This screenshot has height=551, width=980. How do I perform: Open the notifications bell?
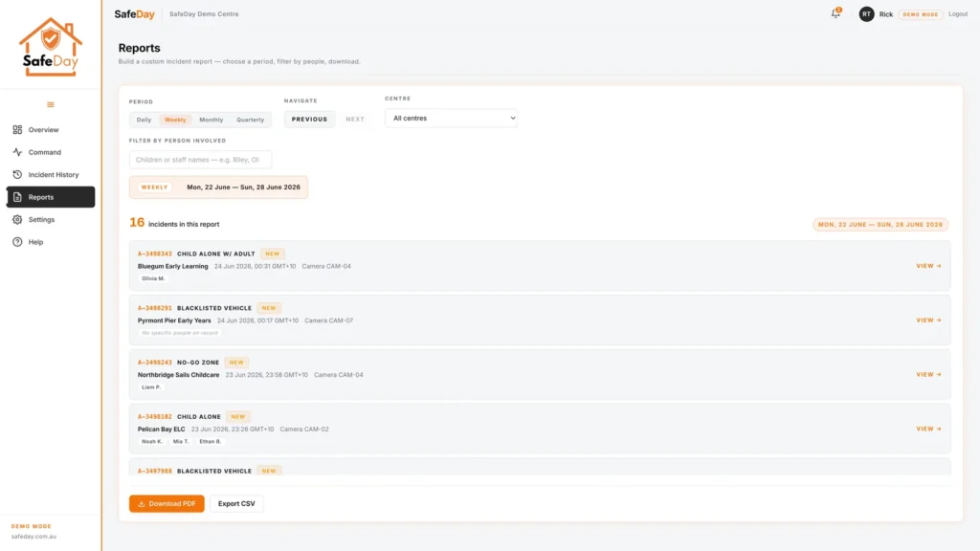(835, 13)
